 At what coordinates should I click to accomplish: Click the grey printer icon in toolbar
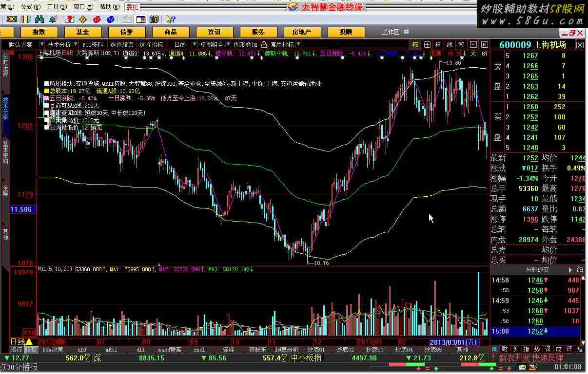[x=127, y=19]
